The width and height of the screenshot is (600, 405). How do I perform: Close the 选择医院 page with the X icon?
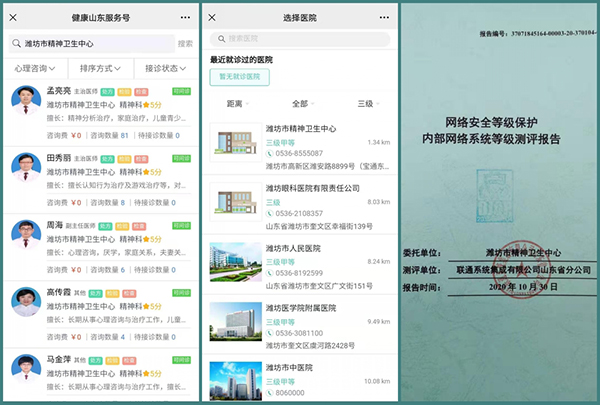click(212, 18)
